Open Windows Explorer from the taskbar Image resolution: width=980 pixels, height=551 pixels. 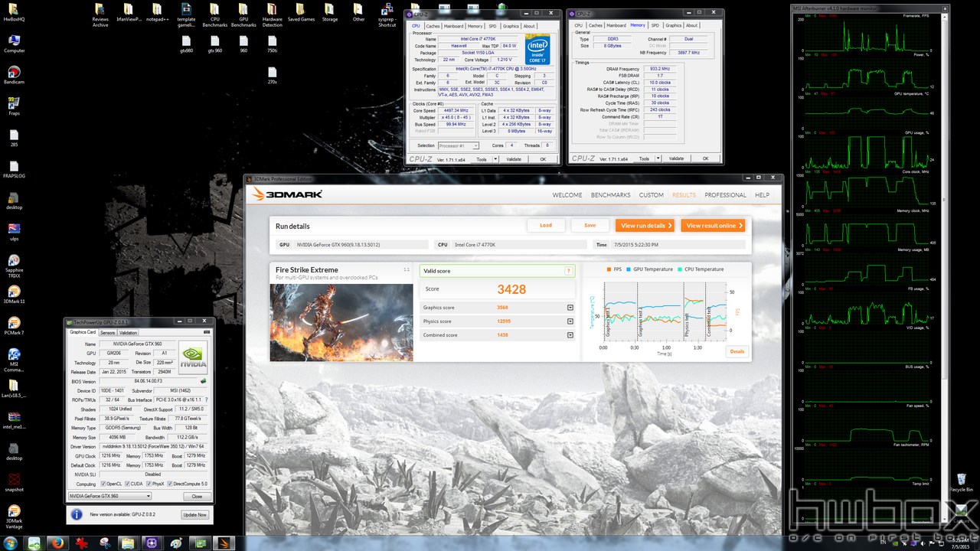[128, 543]
